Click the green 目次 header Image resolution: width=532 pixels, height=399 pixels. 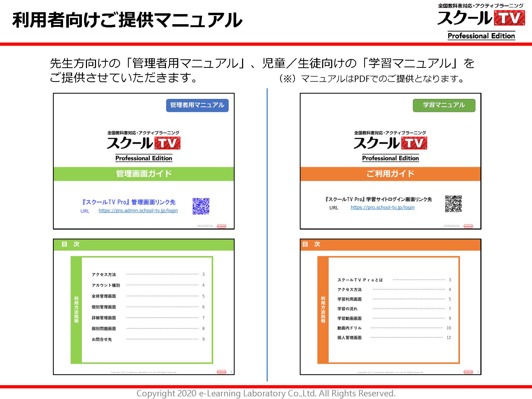144,244
